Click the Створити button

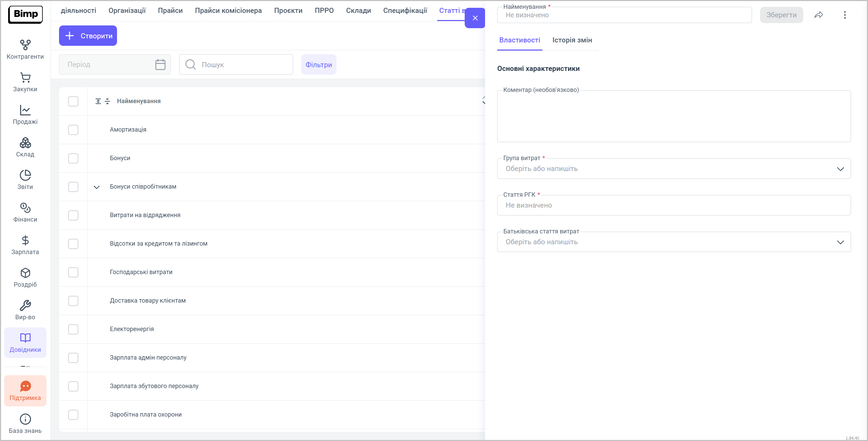(88, 36)
